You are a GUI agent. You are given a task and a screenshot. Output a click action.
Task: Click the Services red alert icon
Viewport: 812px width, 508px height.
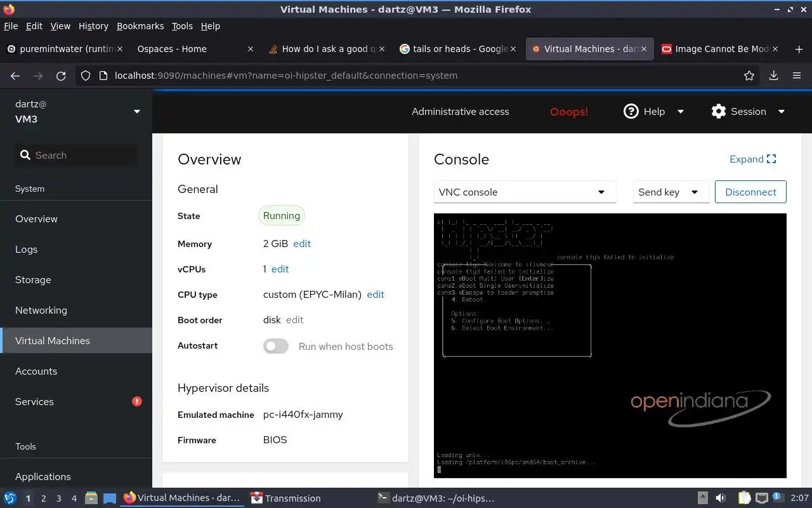[x=136, y=401]
